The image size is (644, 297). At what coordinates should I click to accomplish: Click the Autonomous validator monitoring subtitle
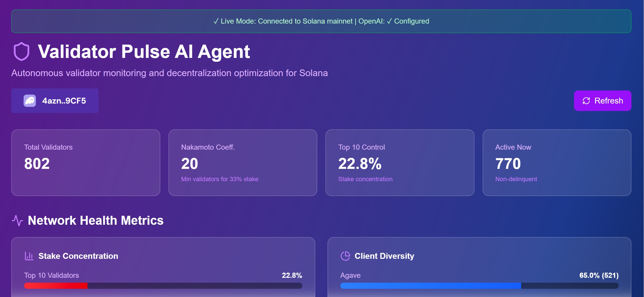(170, 73)
